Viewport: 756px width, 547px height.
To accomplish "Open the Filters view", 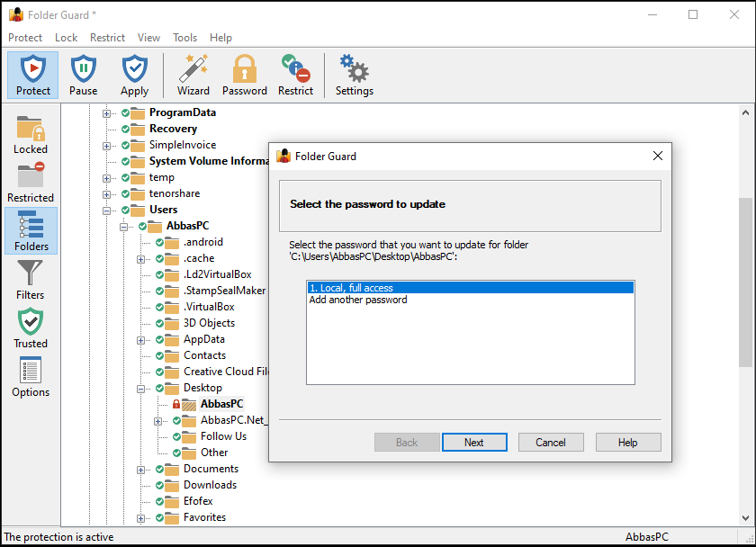I will tap(30, 280).
